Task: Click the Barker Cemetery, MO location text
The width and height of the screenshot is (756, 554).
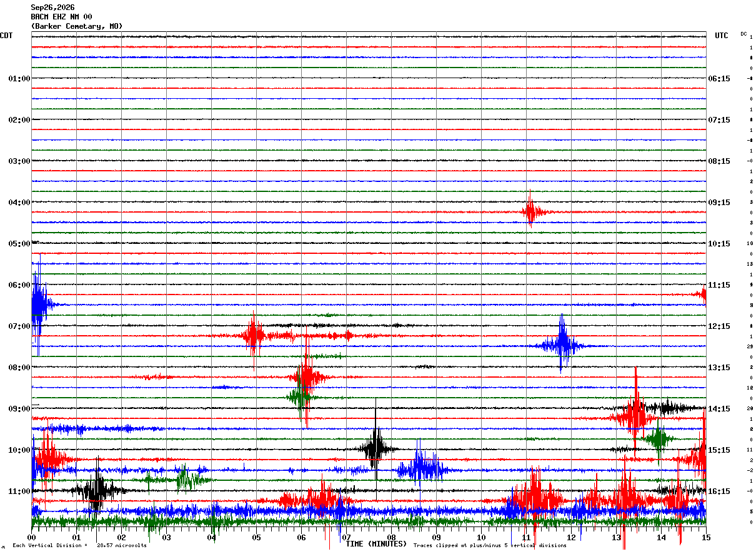Action: pos(76,26)
